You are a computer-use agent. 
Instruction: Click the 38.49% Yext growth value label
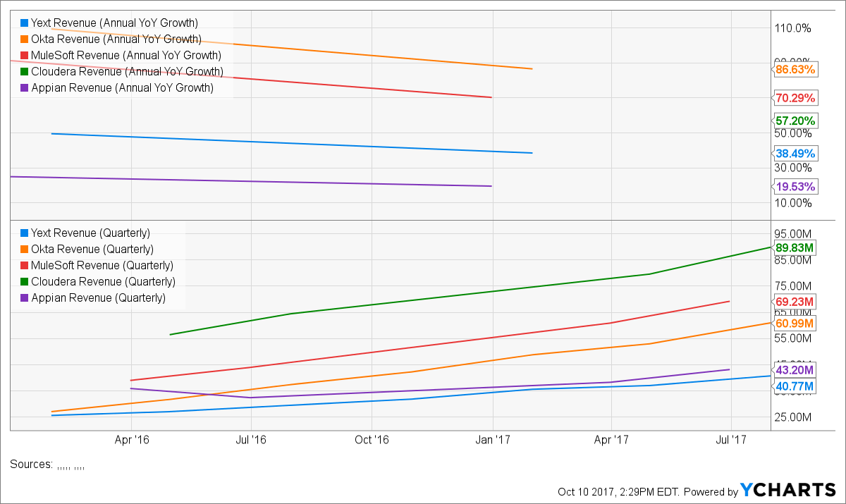tap(795, 154)
